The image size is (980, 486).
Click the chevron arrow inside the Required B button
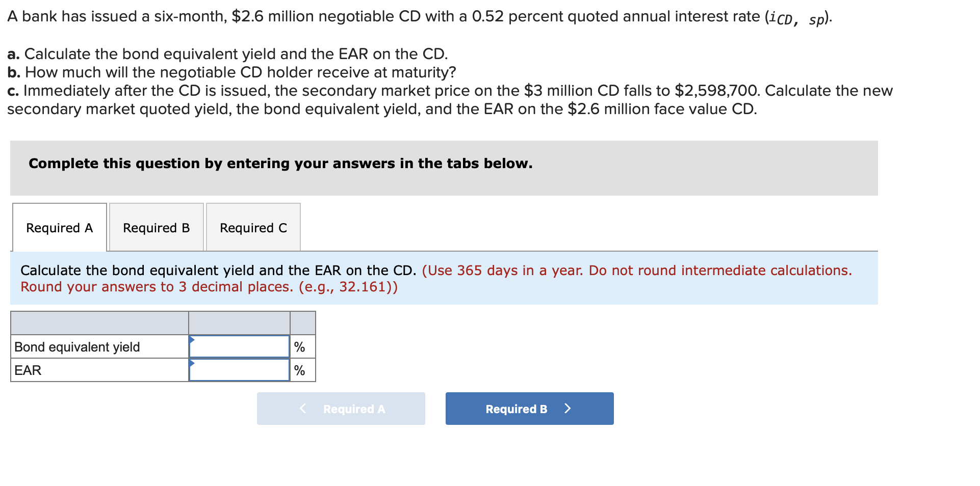tap(569, 408)
